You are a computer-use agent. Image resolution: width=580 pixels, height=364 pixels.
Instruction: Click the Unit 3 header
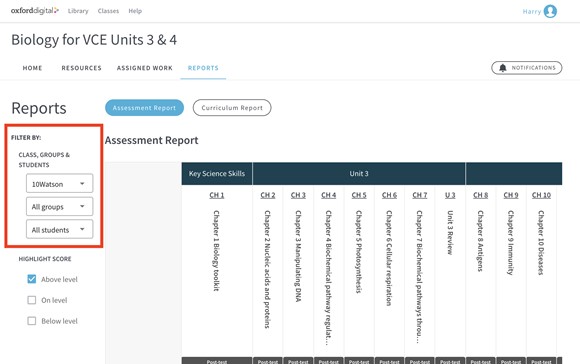click(x=359, y=173)
